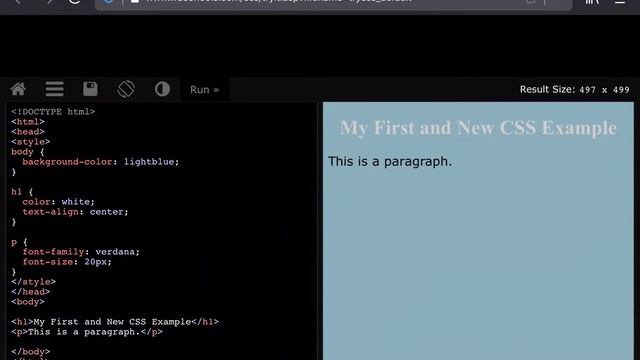Click the 'color: white;' code line
This screenshot has height=360, width=640.
pyautogui.click(x=58, y=202)
